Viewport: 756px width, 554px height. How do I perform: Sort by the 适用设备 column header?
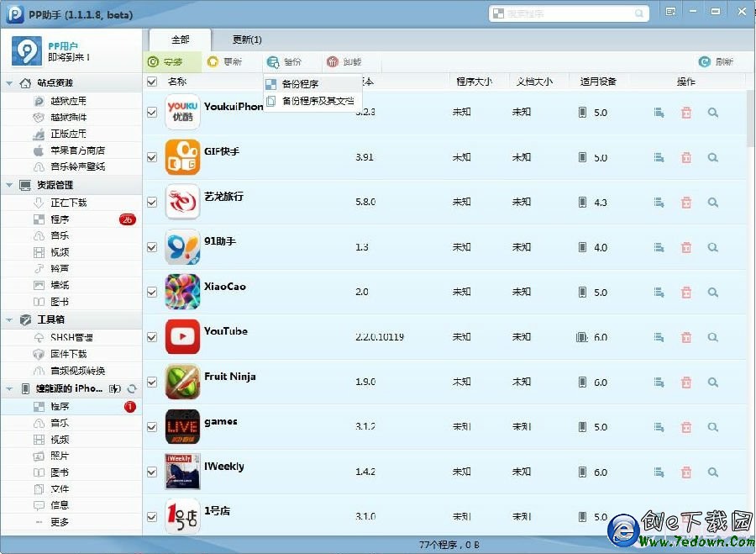[x=598, y=82]
